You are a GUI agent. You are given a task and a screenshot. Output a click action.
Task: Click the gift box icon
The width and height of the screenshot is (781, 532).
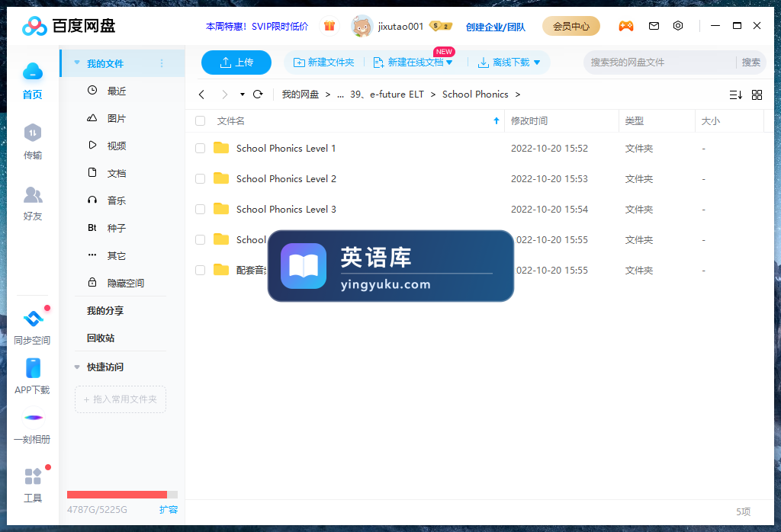point(329,26)
